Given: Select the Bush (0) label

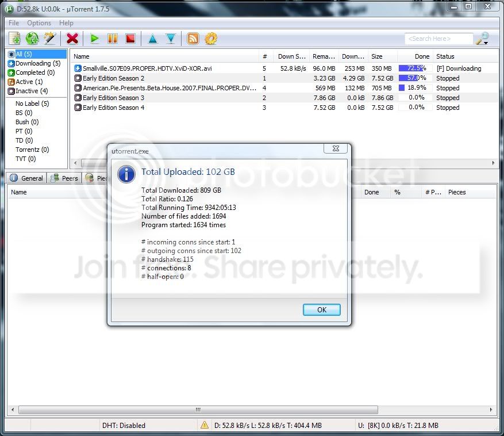Looking at the screenshot, I should tap(27, 122).
